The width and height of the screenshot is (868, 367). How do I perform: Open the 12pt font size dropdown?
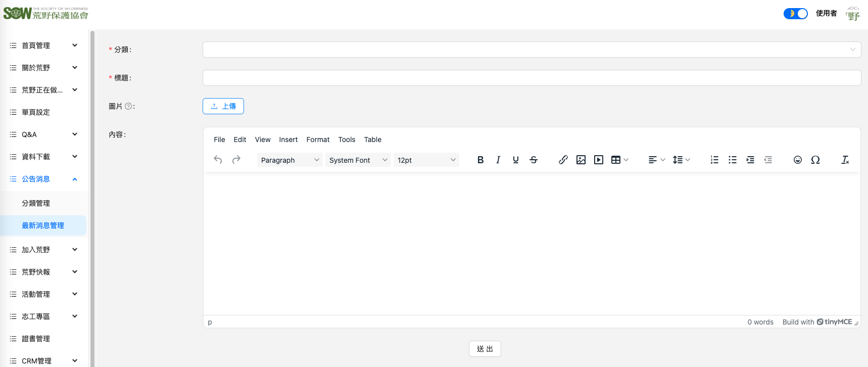[426, 160]
